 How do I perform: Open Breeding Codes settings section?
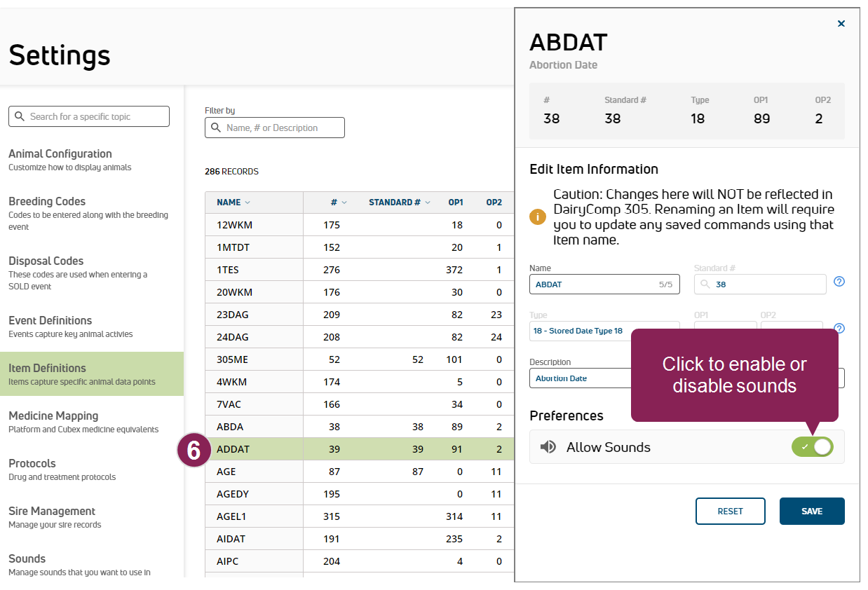click(x=47, y=202)
